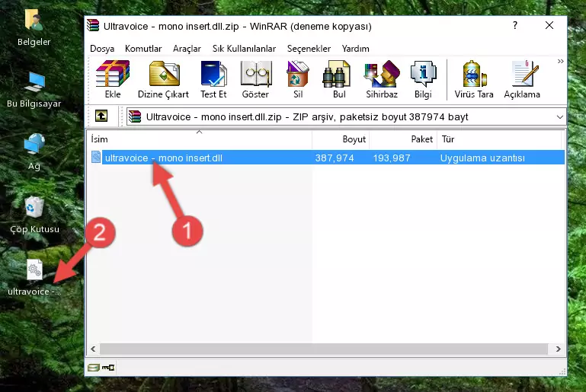Click the archive icon in address bar

[135, 117]
